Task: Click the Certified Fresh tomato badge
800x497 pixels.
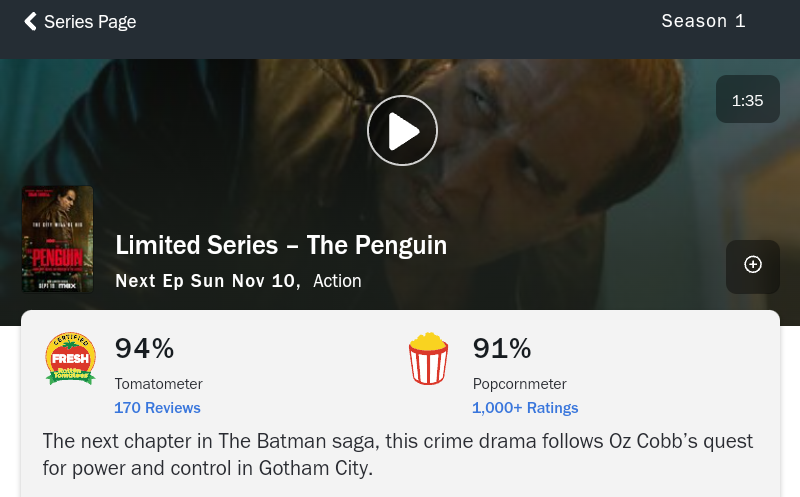Action: pyautogui.click(x=71, y=359)
